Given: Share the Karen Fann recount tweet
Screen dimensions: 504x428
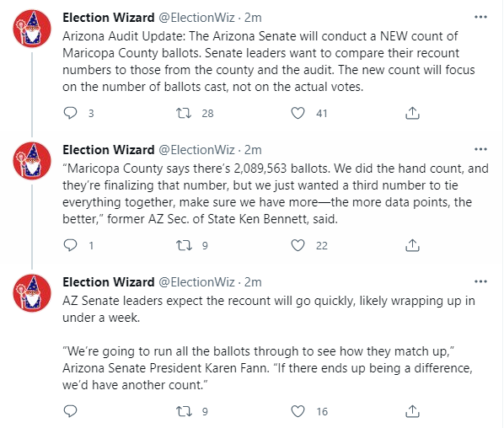Looking at the screenshot, I should tap(412, 411).
